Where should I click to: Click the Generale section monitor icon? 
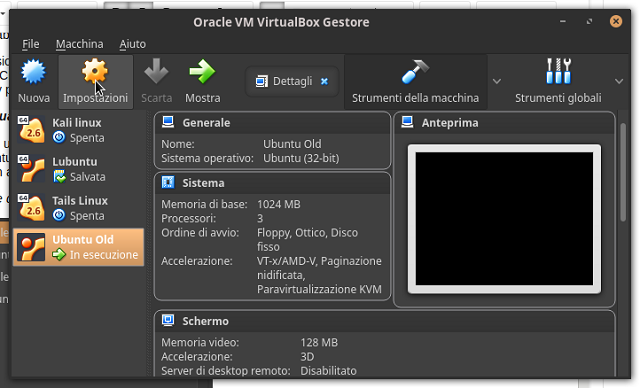[x=168, y=122]
